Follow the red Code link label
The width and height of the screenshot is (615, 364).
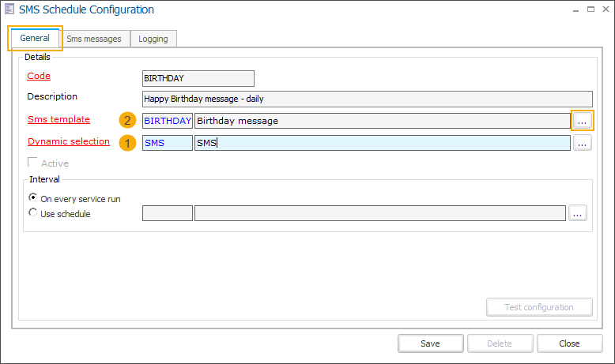click(39, 76)
